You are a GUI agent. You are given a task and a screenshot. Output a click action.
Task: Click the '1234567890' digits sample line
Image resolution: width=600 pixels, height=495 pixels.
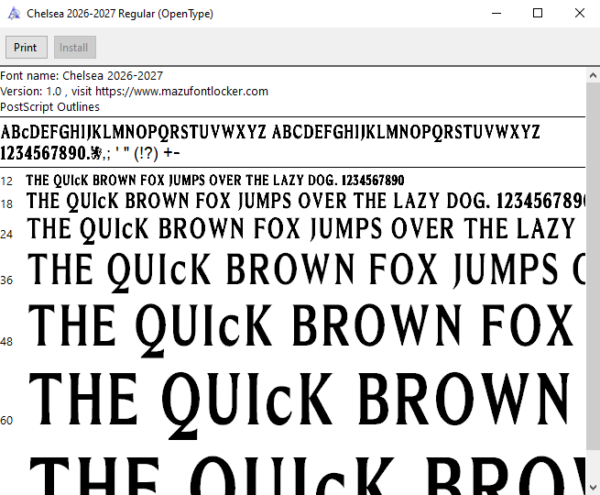click(90, 153)
